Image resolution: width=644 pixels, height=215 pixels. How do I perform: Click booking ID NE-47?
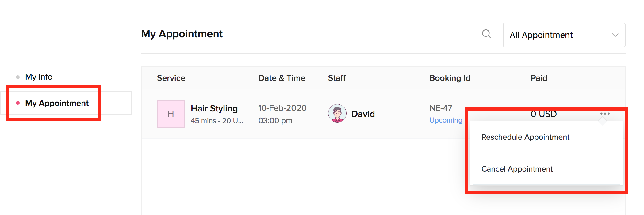click(x=440, y=108)
